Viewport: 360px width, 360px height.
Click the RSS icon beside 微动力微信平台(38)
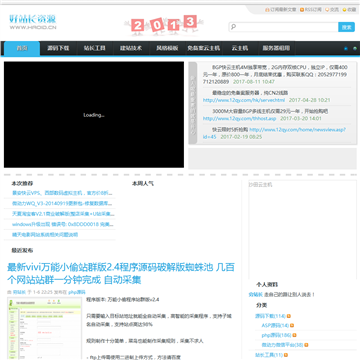point(306,345)
